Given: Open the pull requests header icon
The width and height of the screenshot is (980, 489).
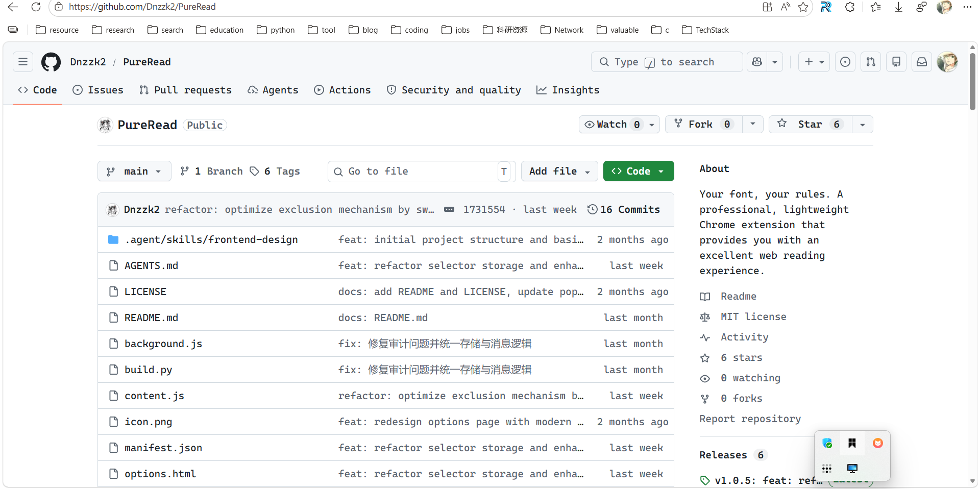Looking at the screenshot, I should point(871,62).
